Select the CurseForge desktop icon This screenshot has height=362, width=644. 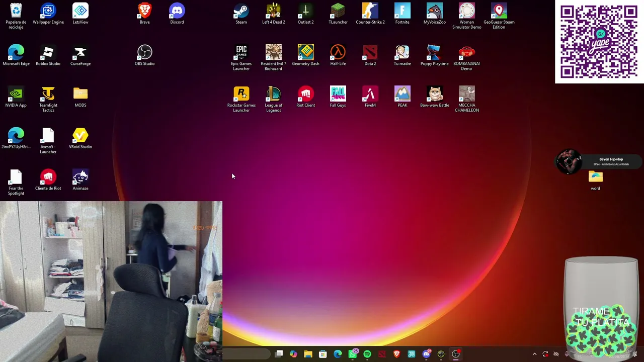(x=80, y=55)
